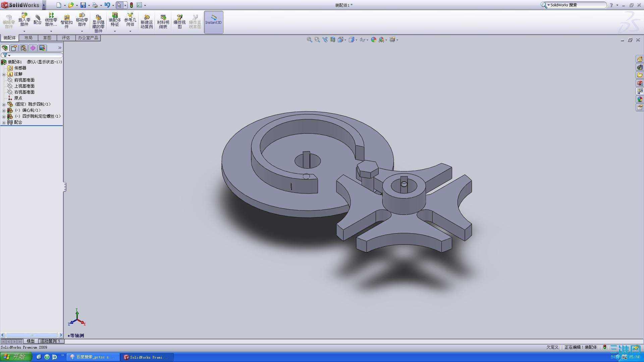Open the Exploded View (爆炸视图) tool
644x362 pixels.
click(179, 21)
